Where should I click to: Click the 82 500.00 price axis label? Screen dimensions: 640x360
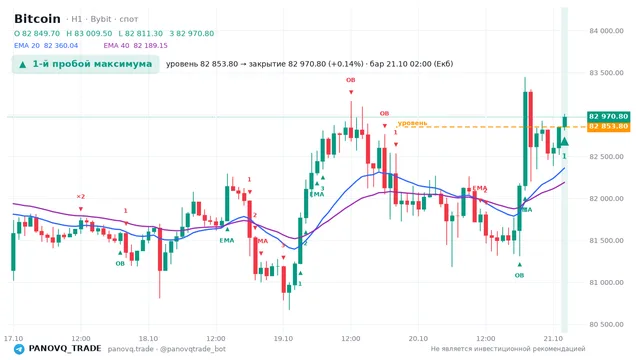607,156
